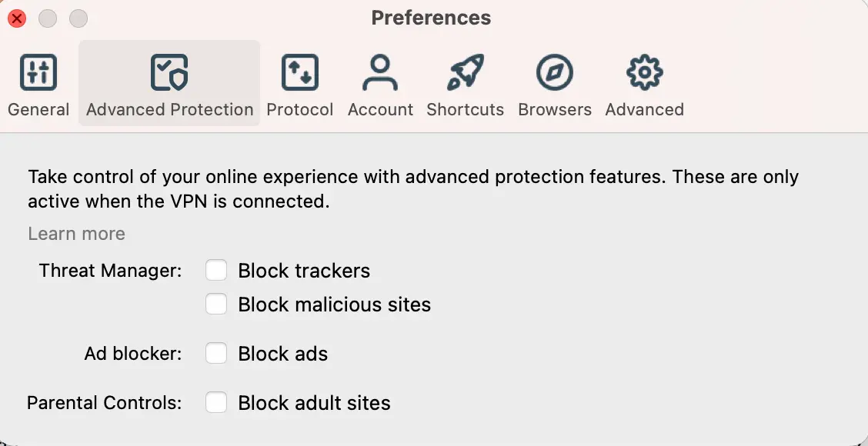
Task: Click the Preferences window title
Action: coord(431,17)
